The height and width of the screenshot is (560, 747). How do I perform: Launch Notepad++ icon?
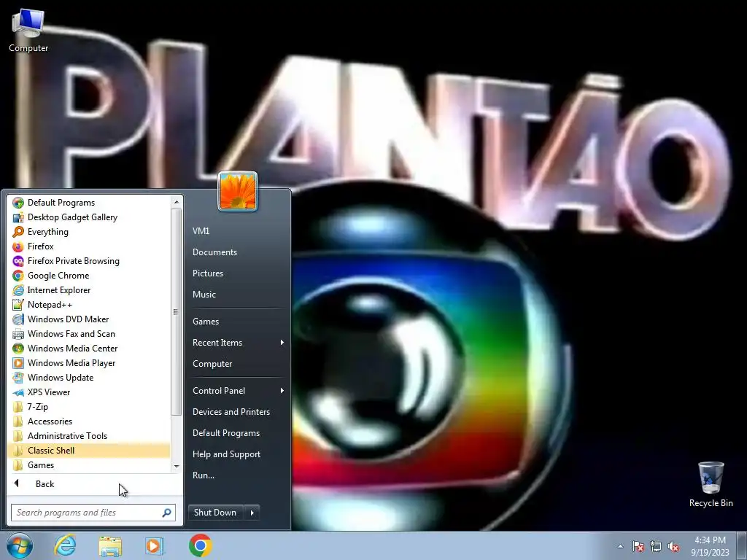point(18,305)
